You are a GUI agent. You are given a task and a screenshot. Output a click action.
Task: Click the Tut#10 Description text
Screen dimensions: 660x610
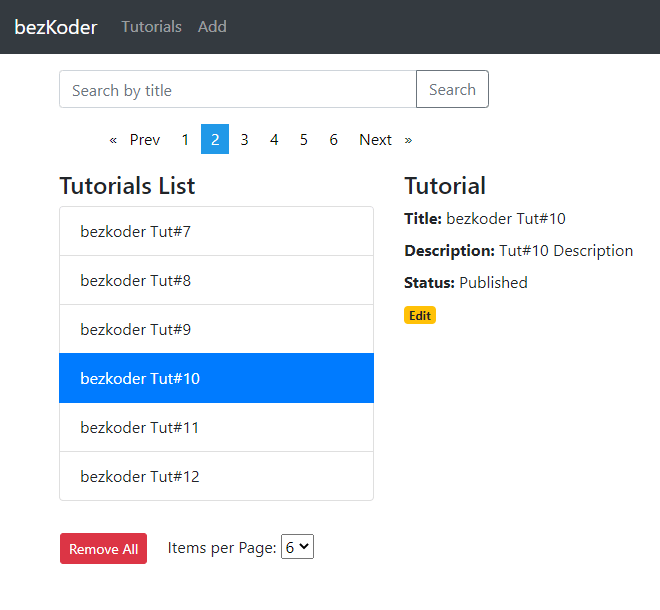coord(566,251)
